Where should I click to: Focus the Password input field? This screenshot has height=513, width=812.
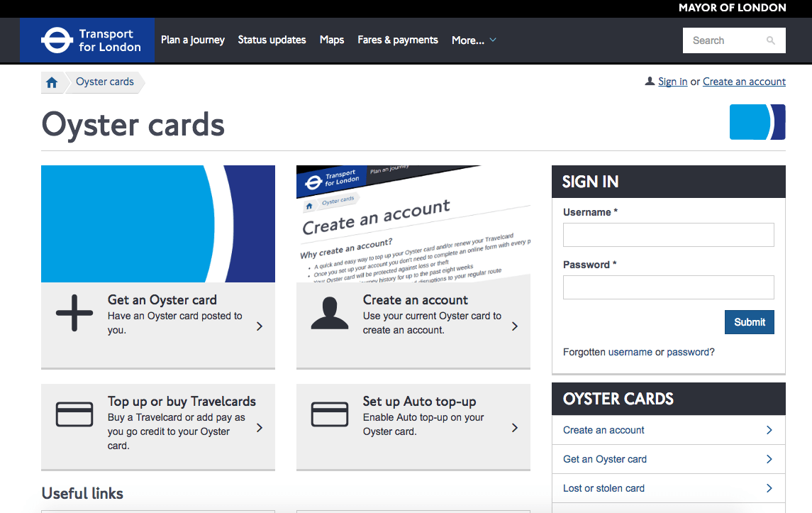pyautogui.click(x=669, y=287)
